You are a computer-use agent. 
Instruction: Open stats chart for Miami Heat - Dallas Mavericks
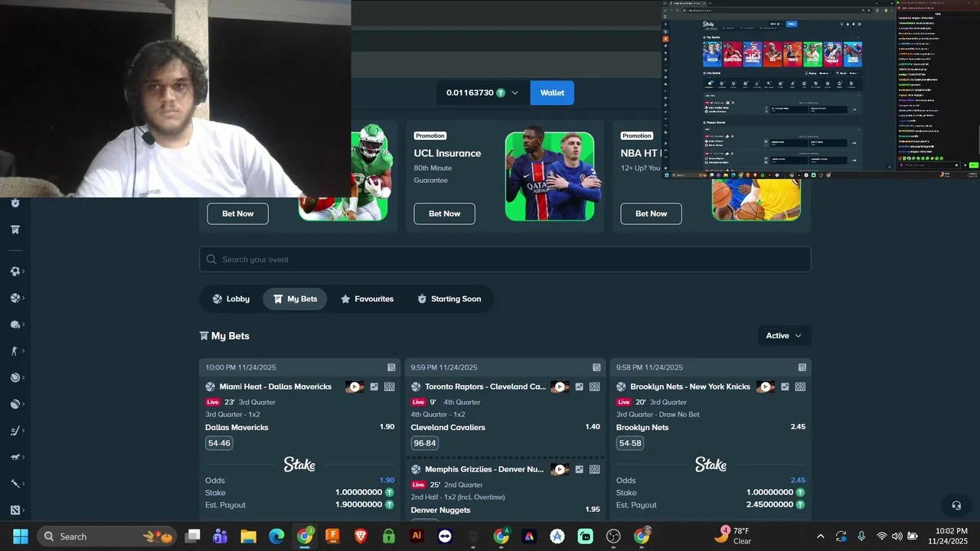[374, 387]
